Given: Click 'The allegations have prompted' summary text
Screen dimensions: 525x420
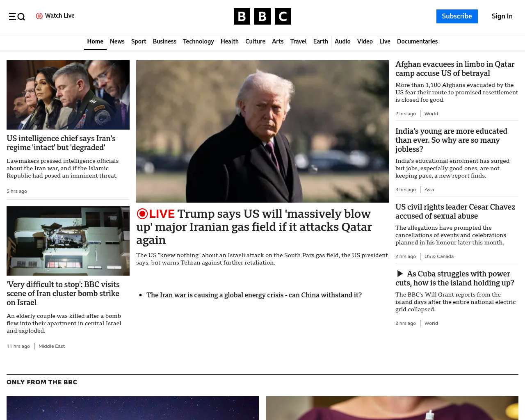Looking at the screenshot, I should pos(451,235).
